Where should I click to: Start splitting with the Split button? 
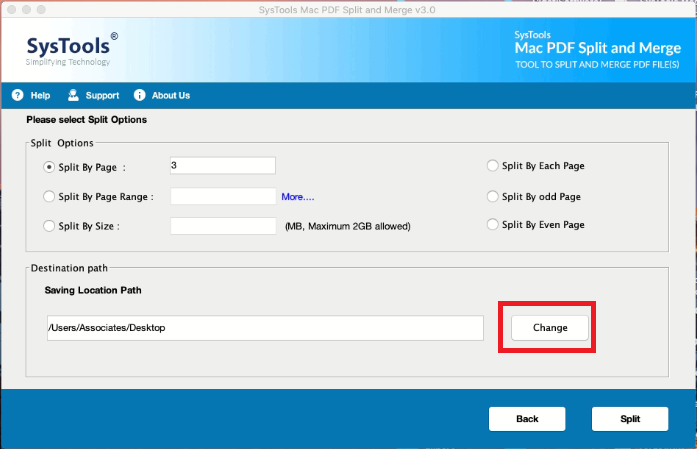(630, 419)
